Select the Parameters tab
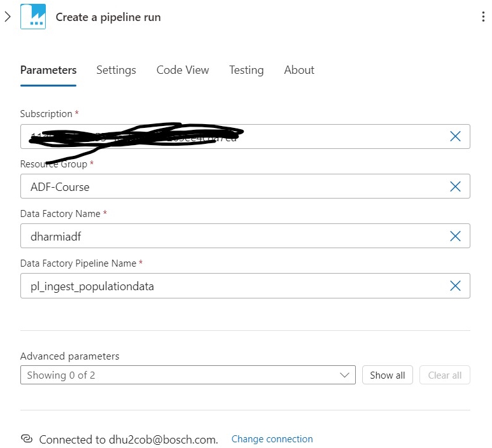The height and width of the screenshot is (448, 492). point(48,70)
